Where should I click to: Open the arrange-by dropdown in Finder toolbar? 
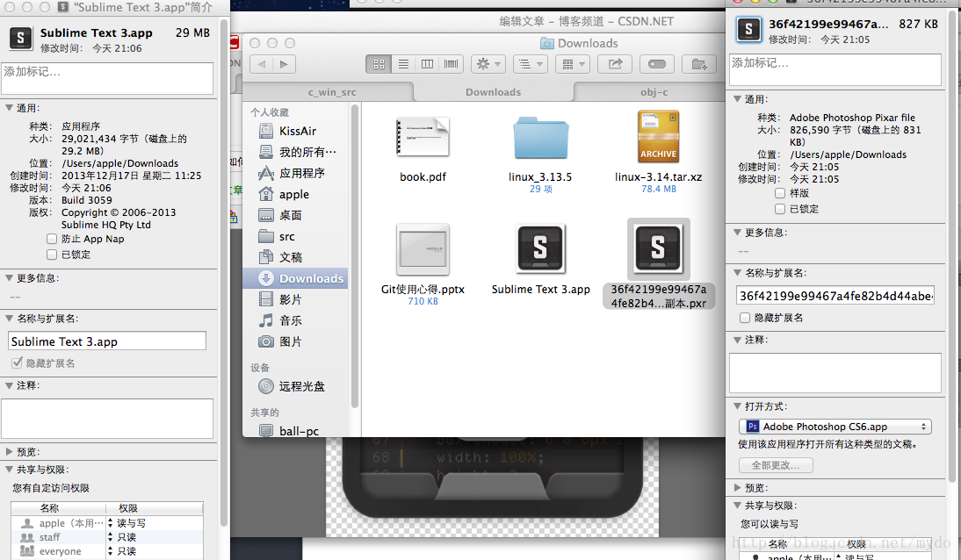(x=531, y=64)
